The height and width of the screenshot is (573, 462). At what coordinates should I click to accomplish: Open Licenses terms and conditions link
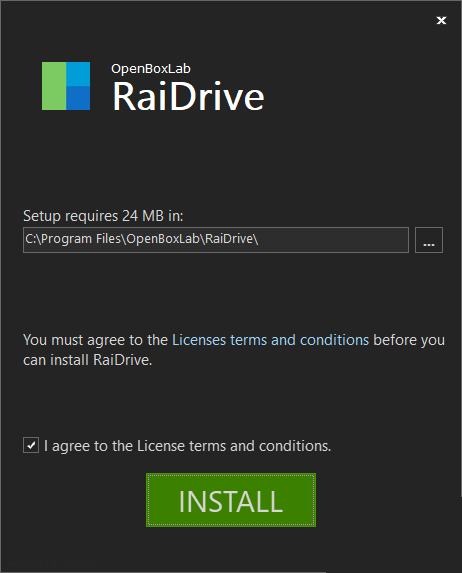coord(270,340)
